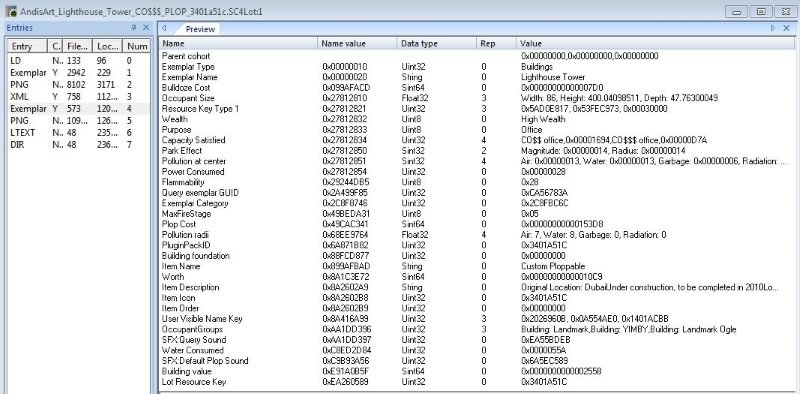The width and height of the screenshot is (800, 394).
Task: Select the Water Consumed property
Action: pos(477,350)
